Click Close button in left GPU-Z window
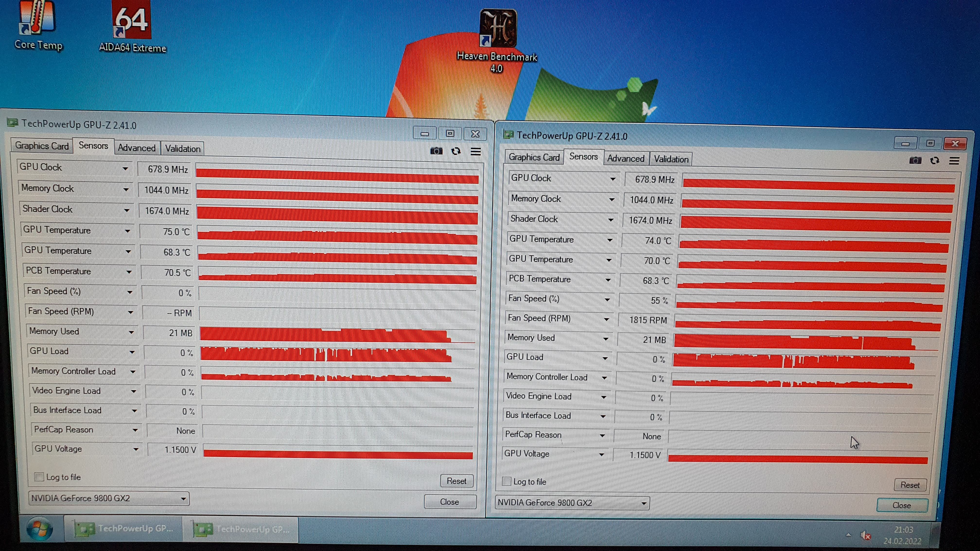Image resolution: width=980 pixels, height=551 pixels. coord(450,502)
